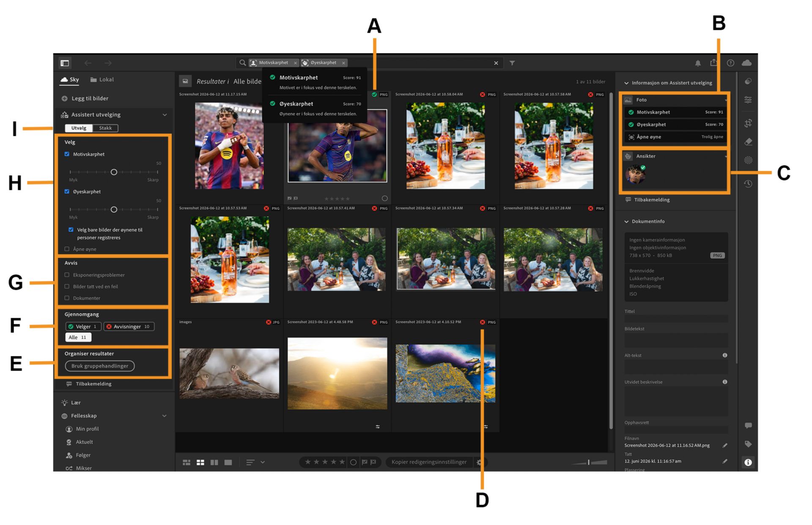Switch to single detail view icon

pyautogui.click(x=228, y=462)
